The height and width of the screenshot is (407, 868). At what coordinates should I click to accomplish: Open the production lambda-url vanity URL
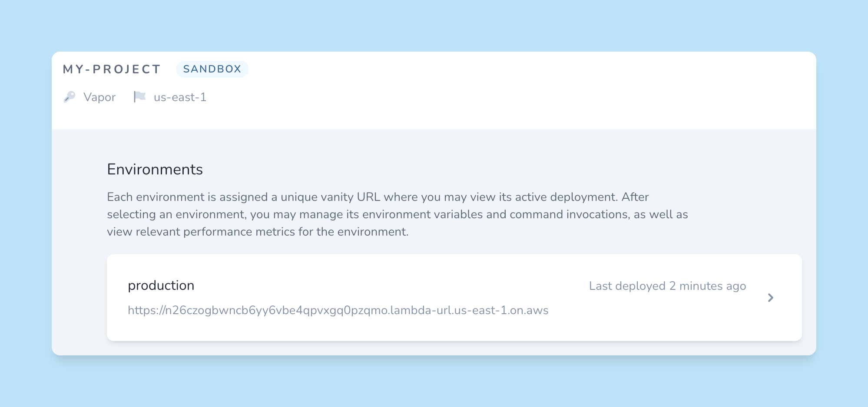338,310
